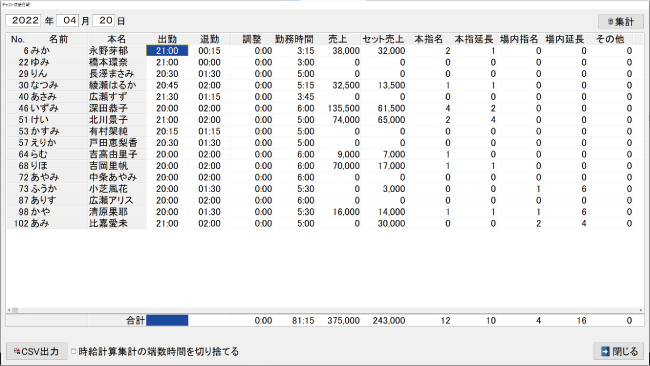Click real name 吉高由里子
The width and height of the screenshot is (650, 366).
pyautogui.click(x=113, y=154)
